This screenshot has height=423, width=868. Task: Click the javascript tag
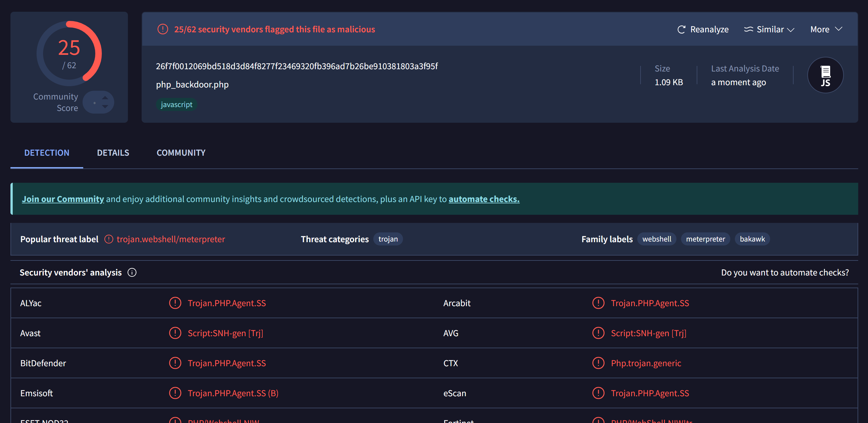click(177, 104)
